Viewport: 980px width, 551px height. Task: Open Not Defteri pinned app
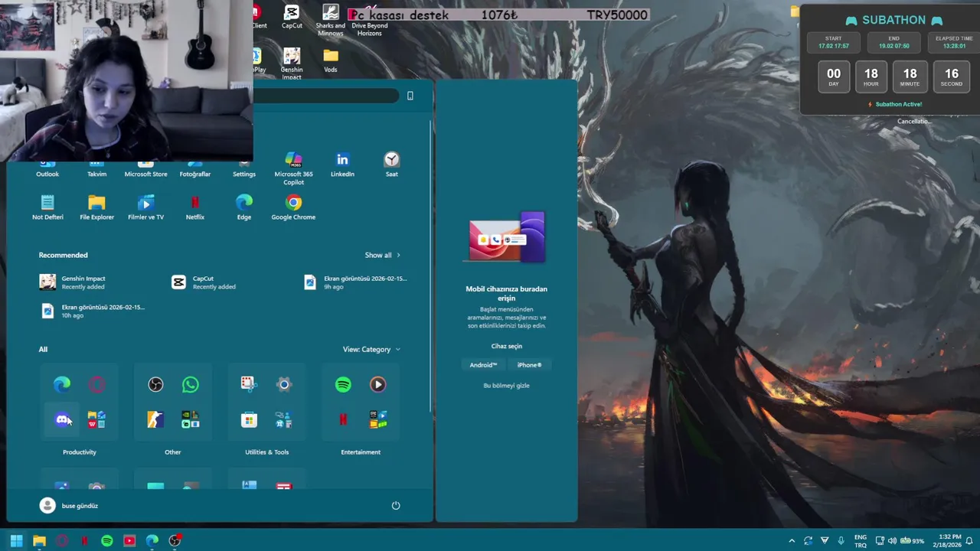(x=47, y=207)
